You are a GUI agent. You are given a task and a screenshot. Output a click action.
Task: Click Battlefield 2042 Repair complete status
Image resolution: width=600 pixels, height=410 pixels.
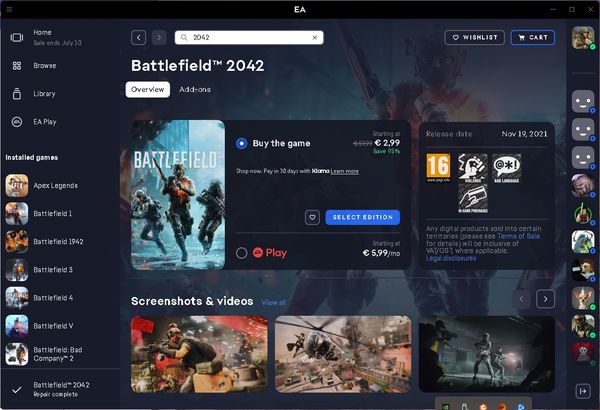(x=61, y=389)
